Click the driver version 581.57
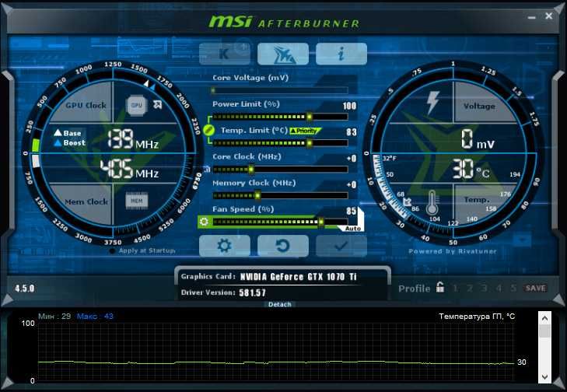Image resolution: width=567 pixels, height=392 pixels. point(252,292)
